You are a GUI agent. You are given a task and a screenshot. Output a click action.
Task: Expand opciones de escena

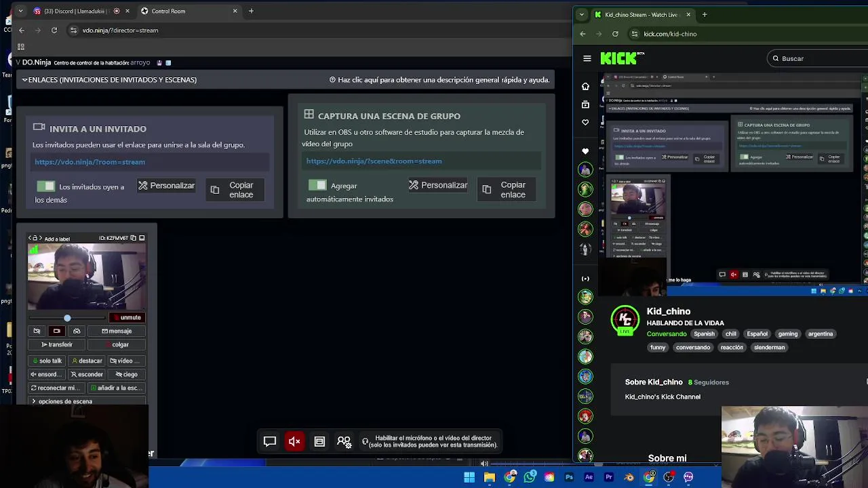[87, 401]
